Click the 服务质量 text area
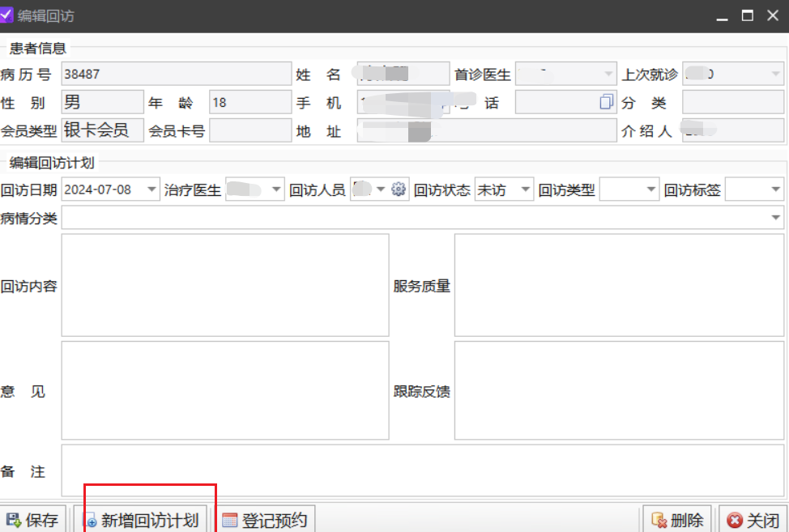Viewport: 789px width, 532px height. tap(619, 285)
